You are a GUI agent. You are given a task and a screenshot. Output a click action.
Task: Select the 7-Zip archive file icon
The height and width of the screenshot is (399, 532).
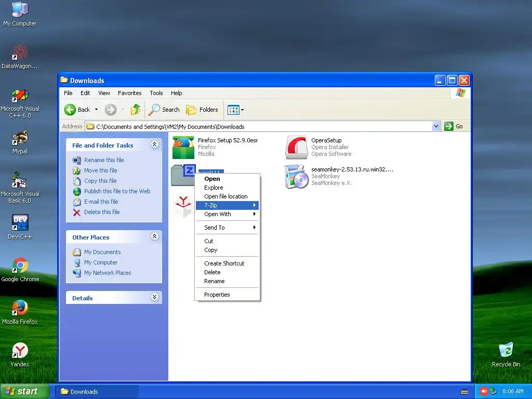183,175
